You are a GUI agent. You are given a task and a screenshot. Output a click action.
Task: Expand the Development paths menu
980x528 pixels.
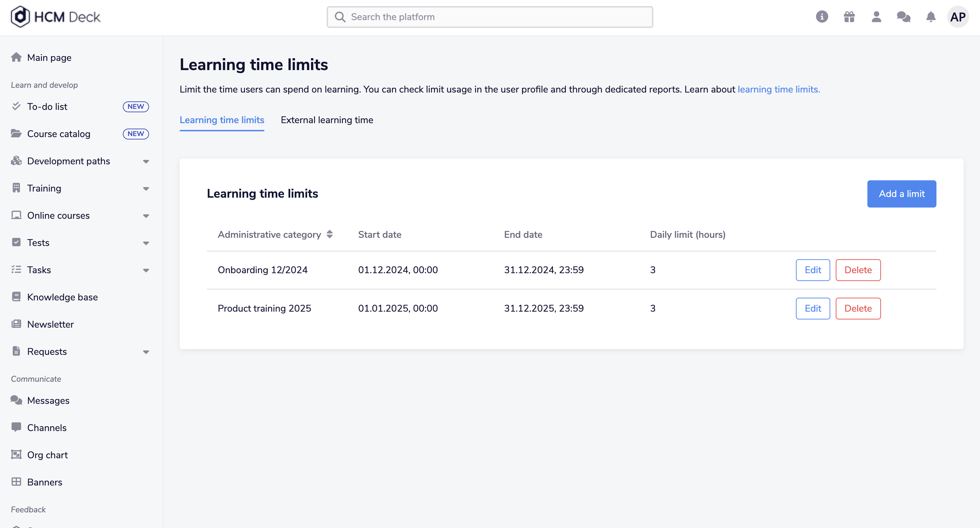coord(146,161)
